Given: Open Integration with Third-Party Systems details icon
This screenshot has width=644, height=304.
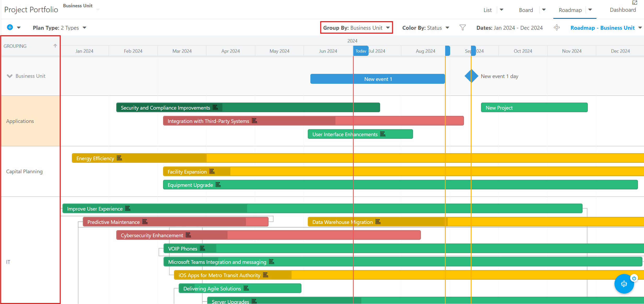Looking at the screenshot, I should [x=254, y=121].
